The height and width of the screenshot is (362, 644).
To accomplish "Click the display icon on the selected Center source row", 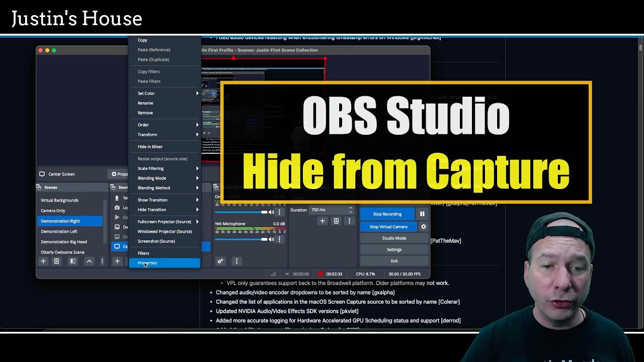I will [117, 246].
